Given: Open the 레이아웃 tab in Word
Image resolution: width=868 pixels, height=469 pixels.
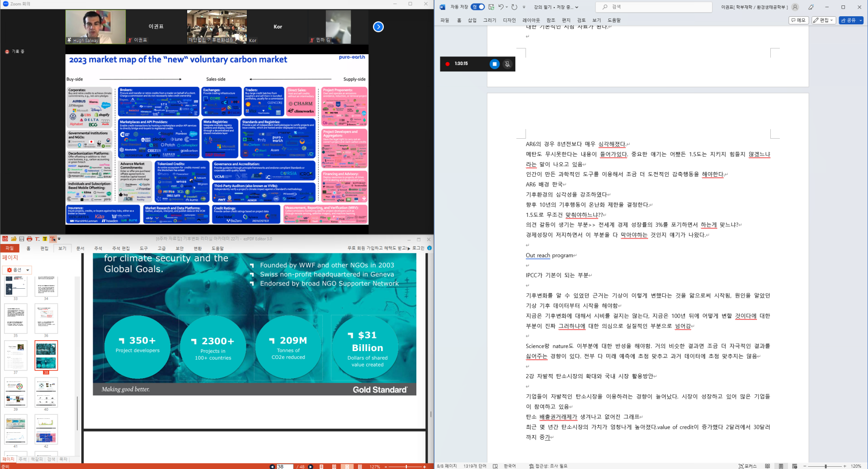Looking at the screenshot, I should click(x=531, y=20).
